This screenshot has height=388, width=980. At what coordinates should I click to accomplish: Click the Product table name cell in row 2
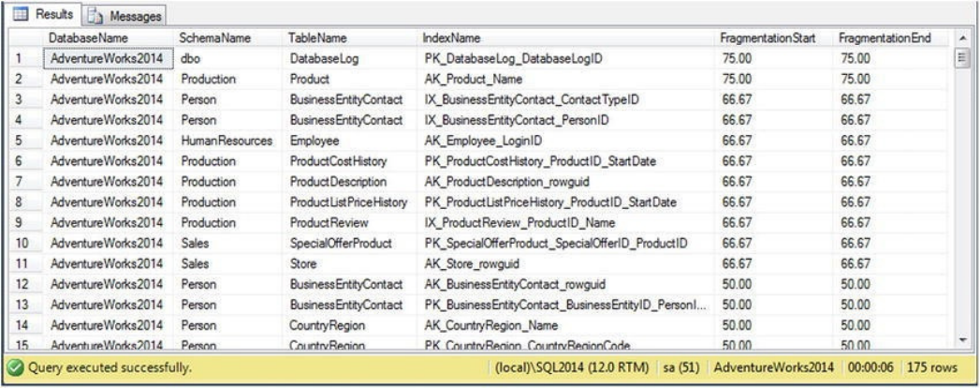tap(350, 80)
